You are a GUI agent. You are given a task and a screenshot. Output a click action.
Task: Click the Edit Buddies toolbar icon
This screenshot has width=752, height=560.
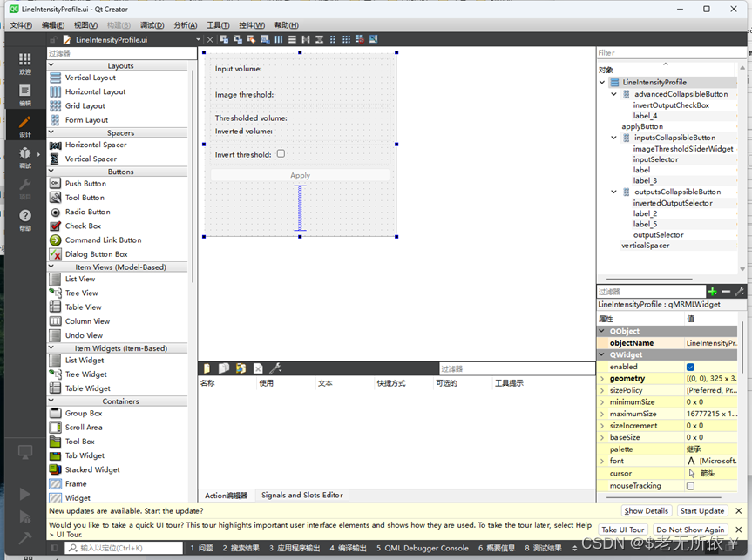click(251, 39)
